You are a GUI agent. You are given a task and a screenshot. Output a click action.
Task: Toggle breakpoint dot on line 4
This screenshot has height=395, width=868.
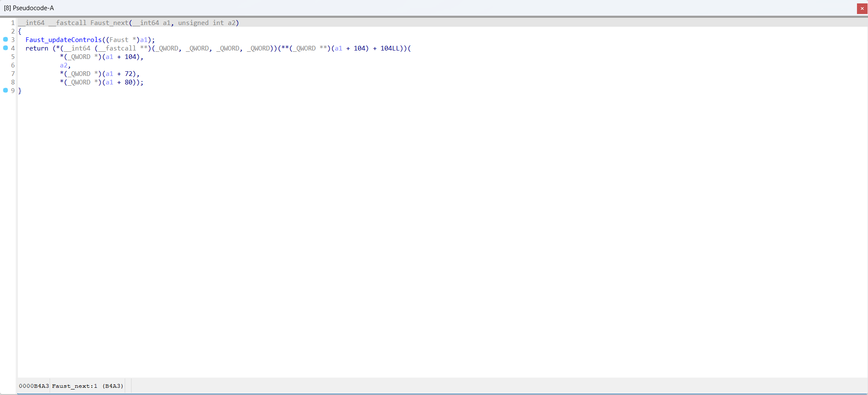[6, 48]
